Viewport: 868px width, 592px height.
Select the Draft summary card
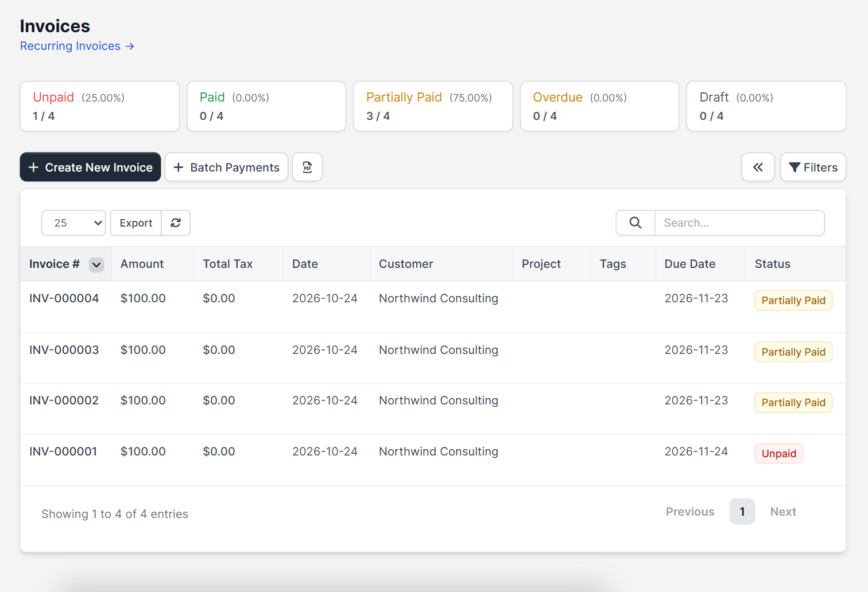click(x=766, y=106)
